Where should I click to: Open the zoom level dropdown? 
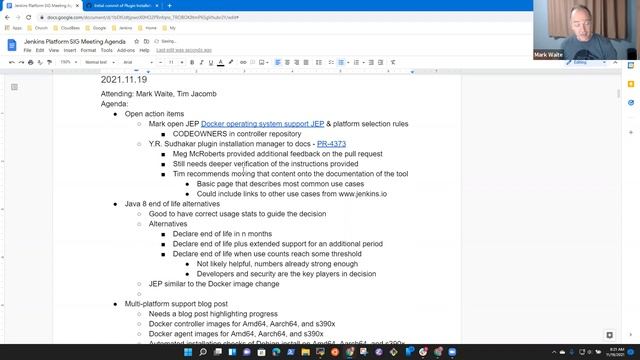(x=69, y=62)
